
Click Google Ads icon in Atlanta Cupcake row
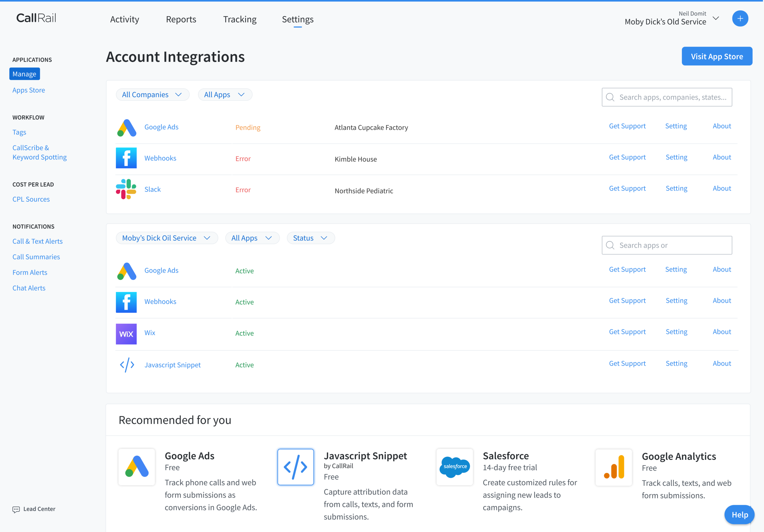click(x=127, y=128)
